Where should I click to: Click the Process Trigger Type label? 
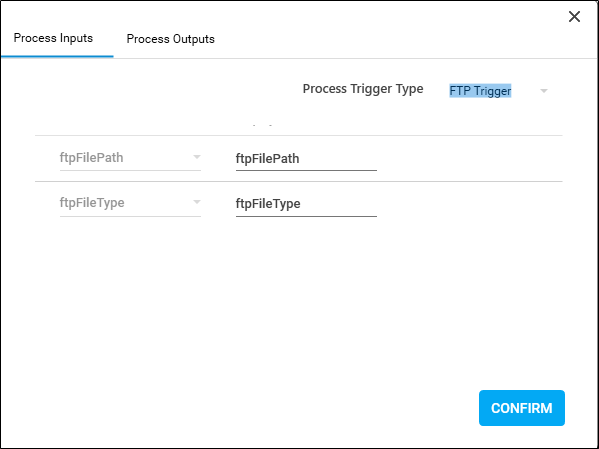tap(363, 89)
